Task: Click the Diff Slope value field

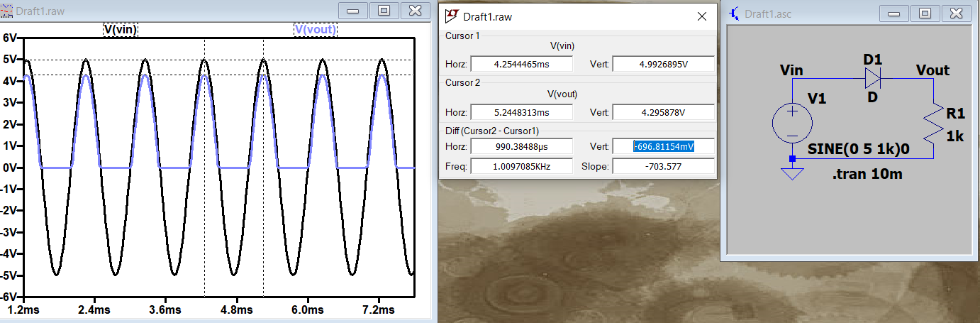Action: [x=662, y=166]
